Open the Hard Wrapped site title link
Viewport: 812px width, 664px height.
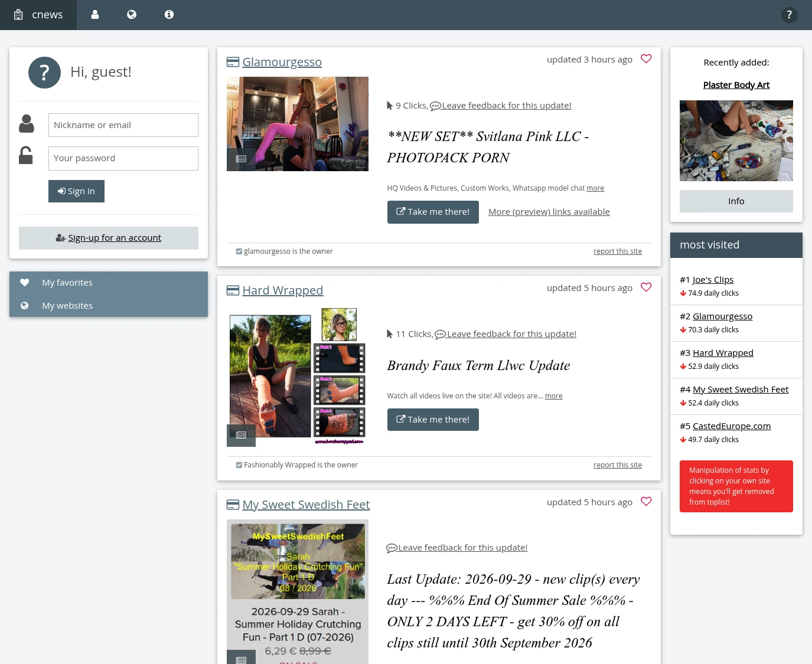(x=282, y=290)
